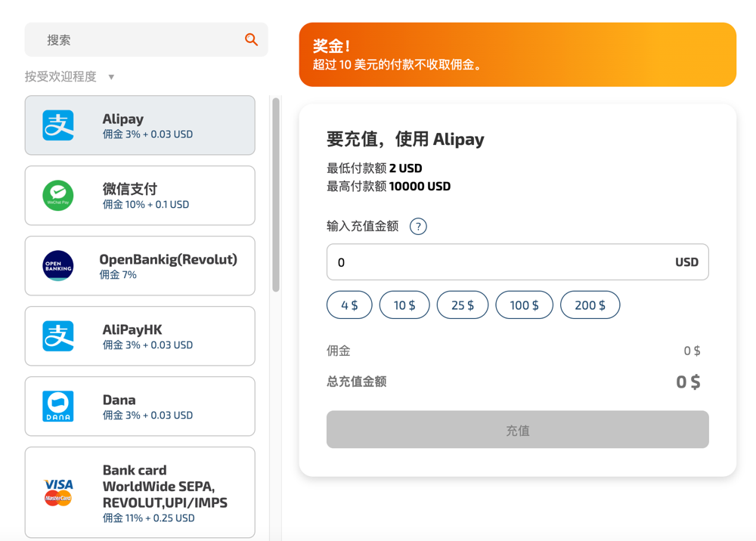Click the question mark help icon
This screenshot has width=756, height=541.
point(418,227)
